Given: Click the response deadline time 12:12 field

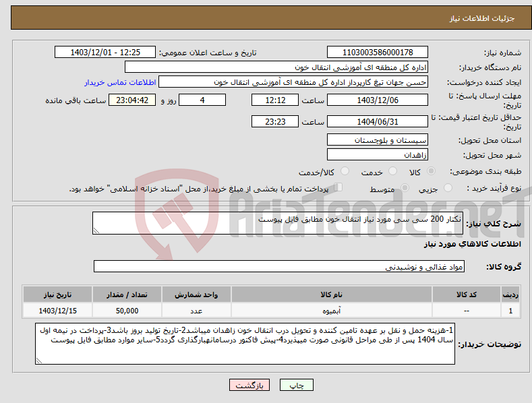Looking at the screenshot, I should coord(275,100).
